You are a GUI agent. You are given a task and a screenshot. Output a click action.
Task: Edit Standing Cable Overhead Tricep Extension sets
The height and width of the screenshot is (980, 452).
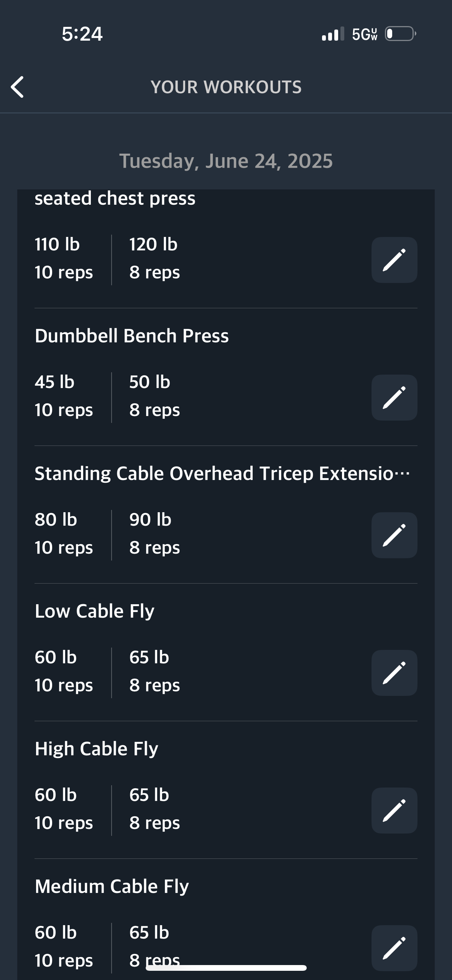(394, 535)
